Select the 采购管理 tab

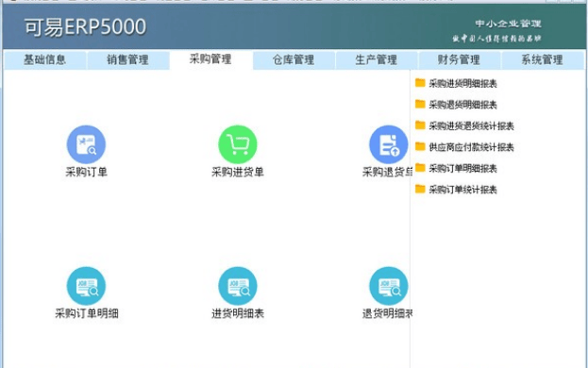tap(210, 59)
